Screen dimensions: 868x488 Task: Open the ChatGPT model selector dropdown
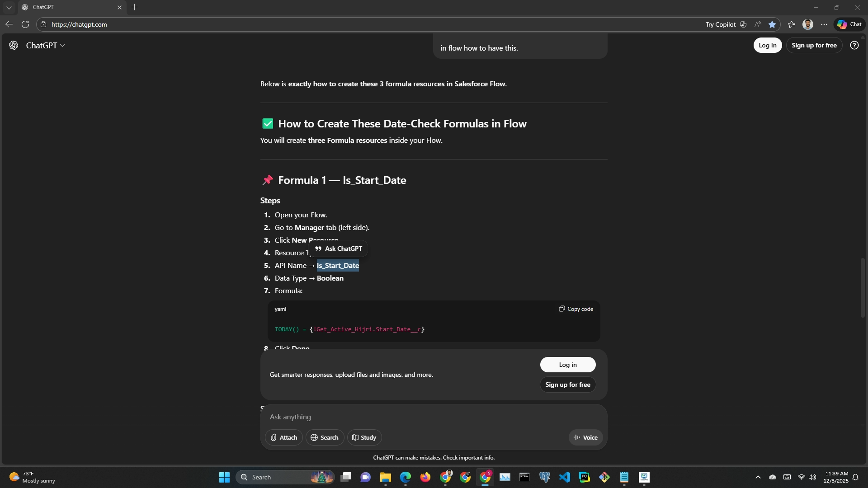click(x=45, y=45)
